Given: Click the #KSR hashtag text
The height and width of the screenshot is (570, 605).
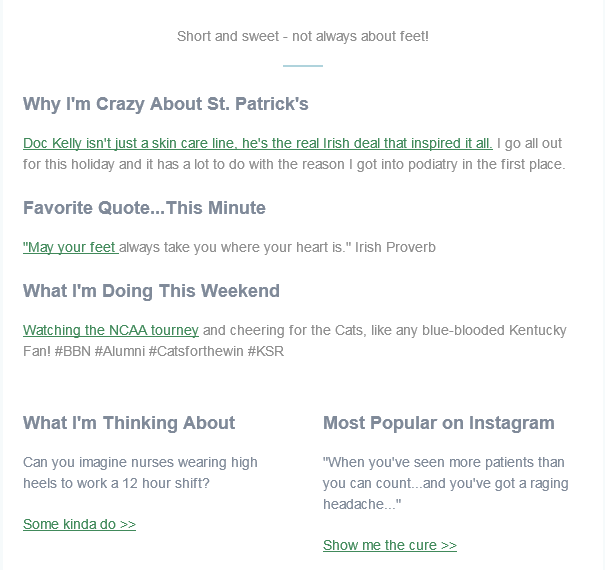Looking at the screenshot, I should click(x=265, y=351).
